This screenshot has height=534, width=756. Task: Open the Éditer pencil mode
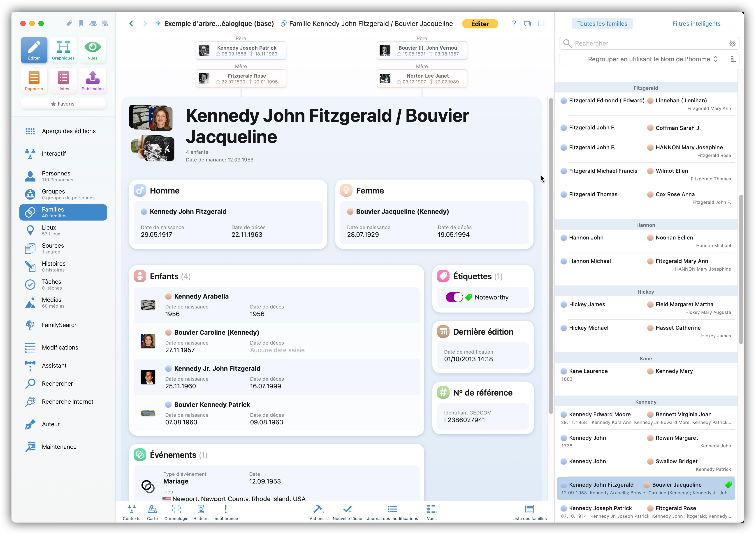click(x=34, y=50)
